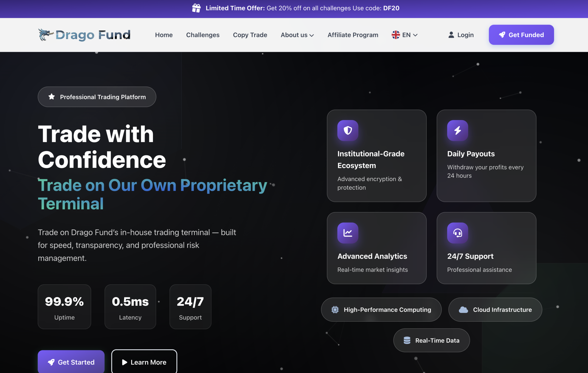The width and height of the screenshot is (588, 373).
Task: Click 'Advanced encryption & protection' text
Action: [370, 183]
